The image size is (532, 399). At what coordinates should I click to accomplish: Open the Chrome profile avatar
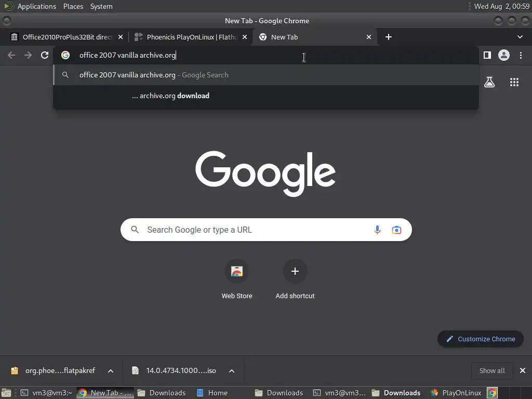coord(504,55)
